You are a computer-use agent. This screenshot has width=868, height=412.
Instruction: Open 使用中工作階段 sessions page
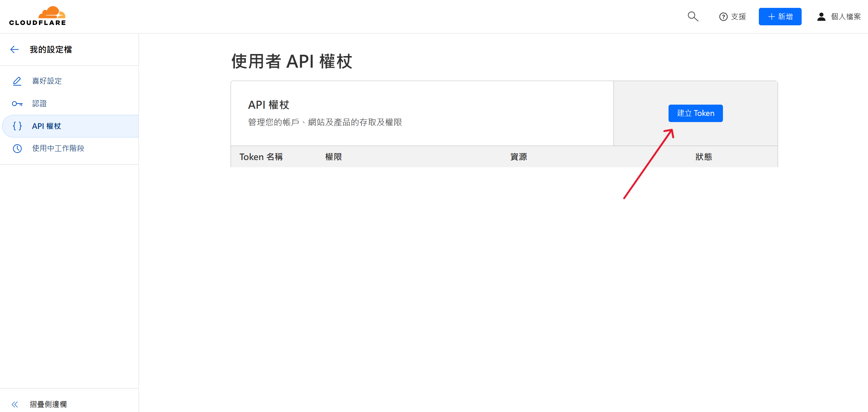[69, 148]
